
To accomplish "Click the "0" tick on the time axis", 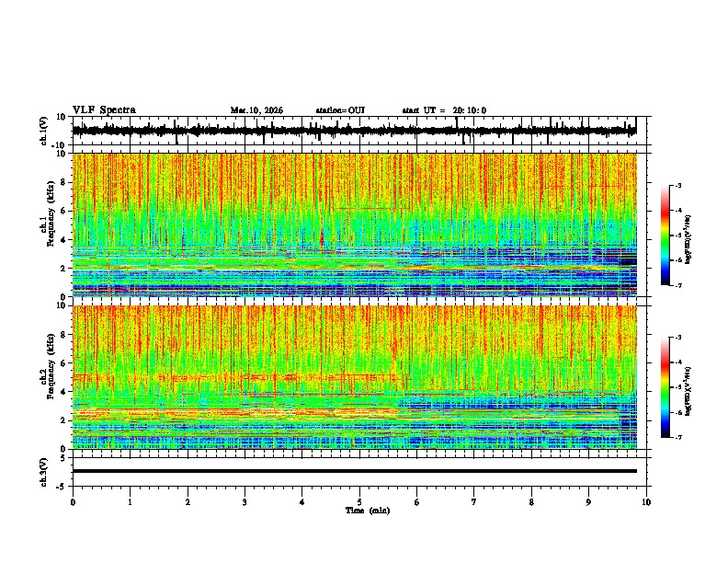I will tap(73, 502).
